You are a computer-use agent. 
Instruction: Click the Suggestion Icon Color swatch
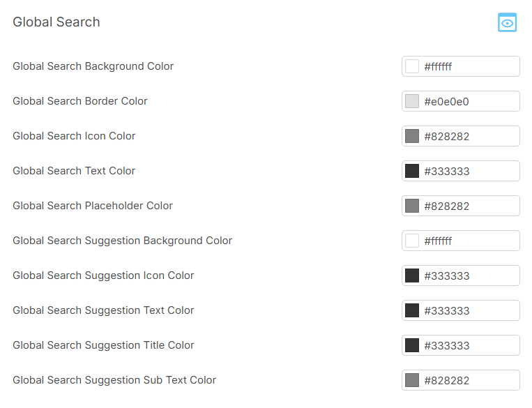pyautogui.click(x=412, y=275)
